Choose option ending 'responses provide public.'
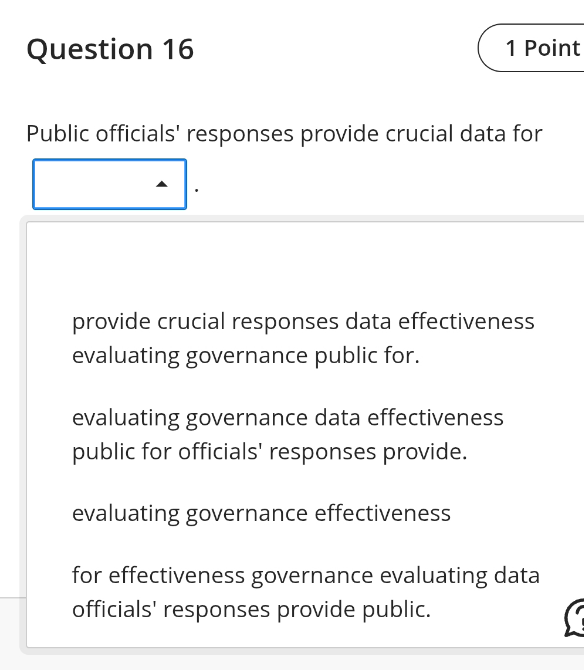This screenshot has width=584, height=670. [x=305, y=592]
